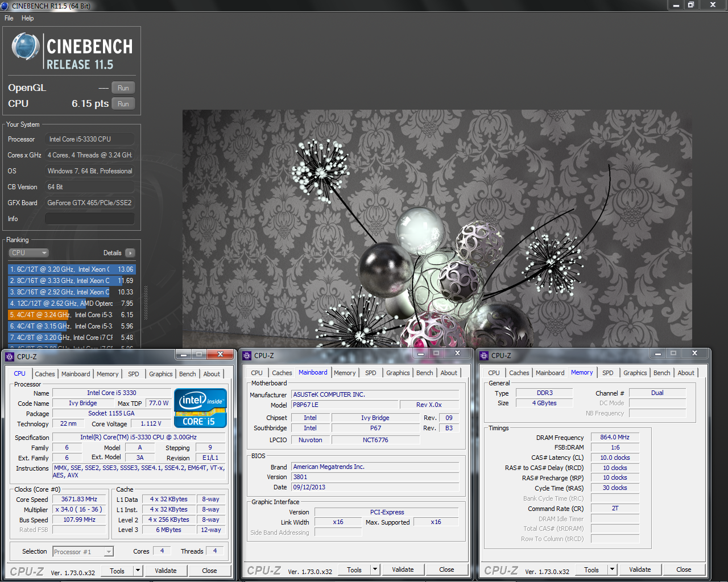Switch to Graphics tab in left CPU-Z window

[161, 374]
